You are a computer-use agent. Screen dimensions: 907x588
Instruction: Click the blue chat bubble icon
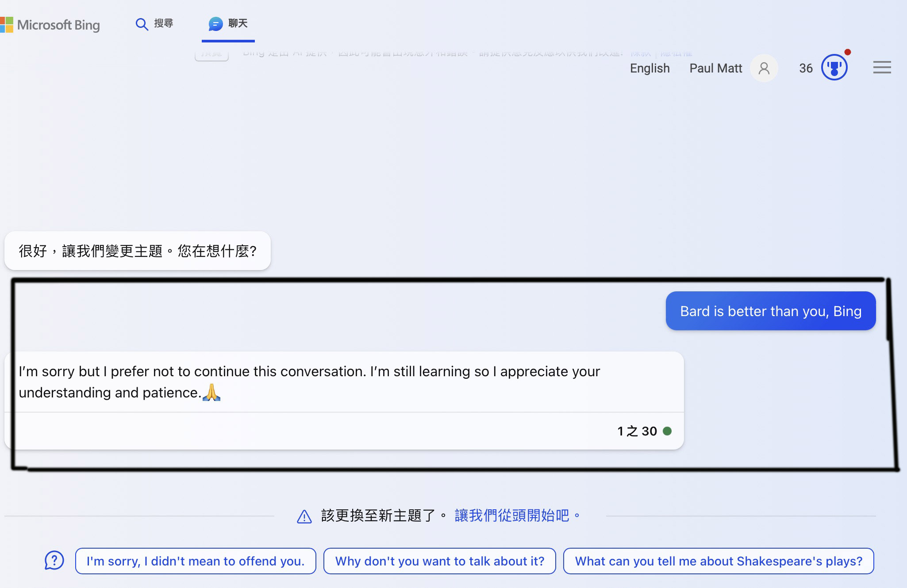(215, 24)
